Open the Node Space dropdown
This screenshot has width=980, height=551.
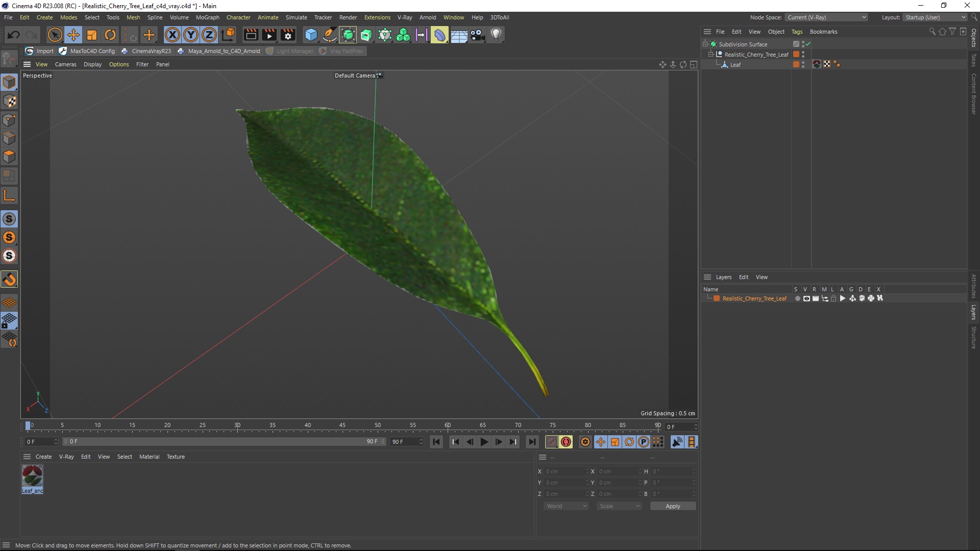click(826, 17)
